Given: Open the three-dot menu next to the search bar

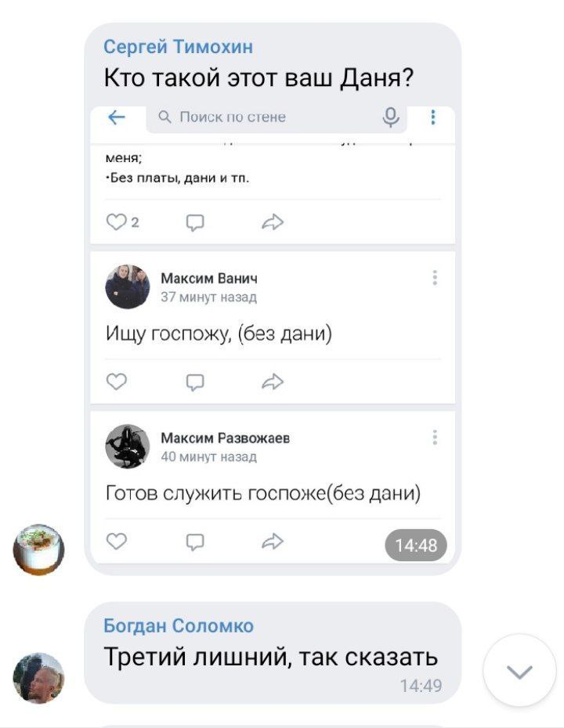Looking at the screenshot, I should click(433, 117).
